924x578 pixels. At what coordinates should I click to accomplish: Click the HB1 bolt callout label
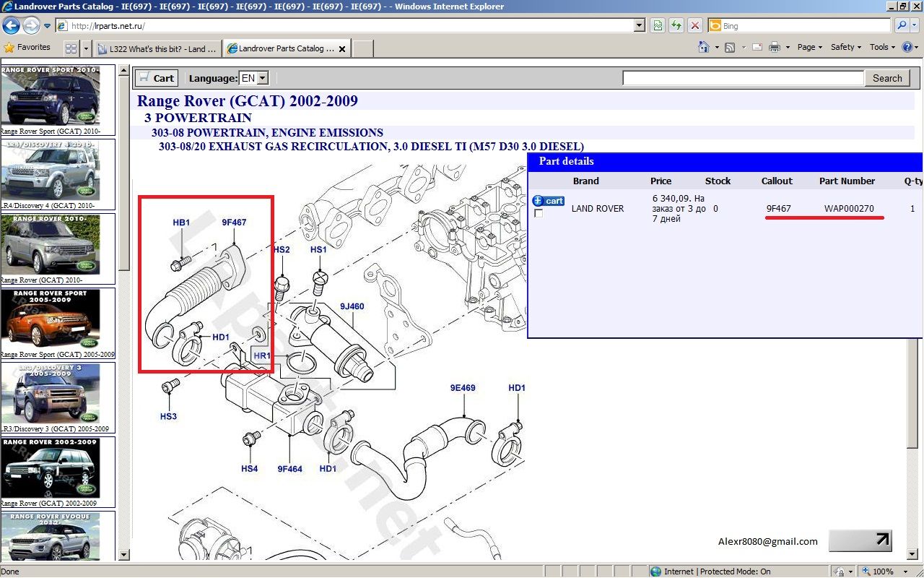tap(181, 223)
